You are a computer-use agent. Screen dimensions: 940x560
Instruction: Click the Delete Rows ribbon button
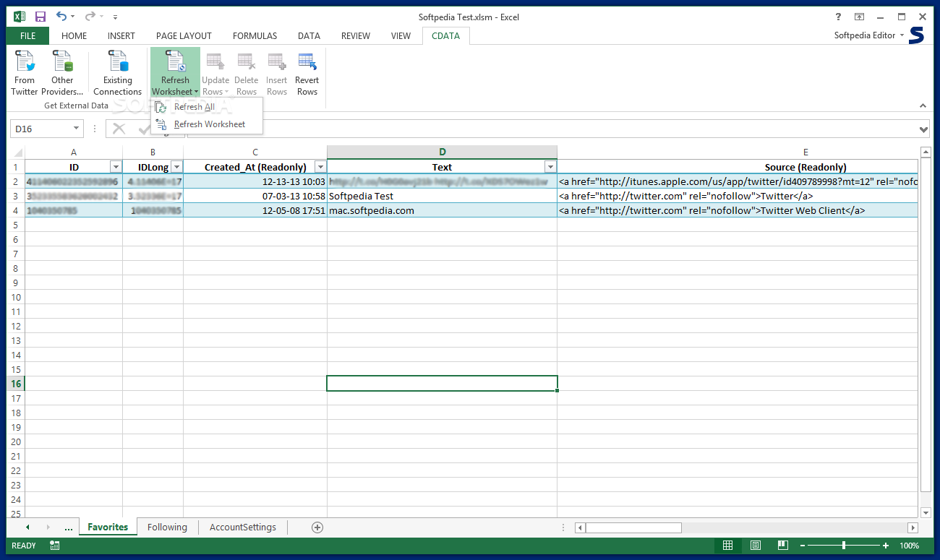[247, 73]
